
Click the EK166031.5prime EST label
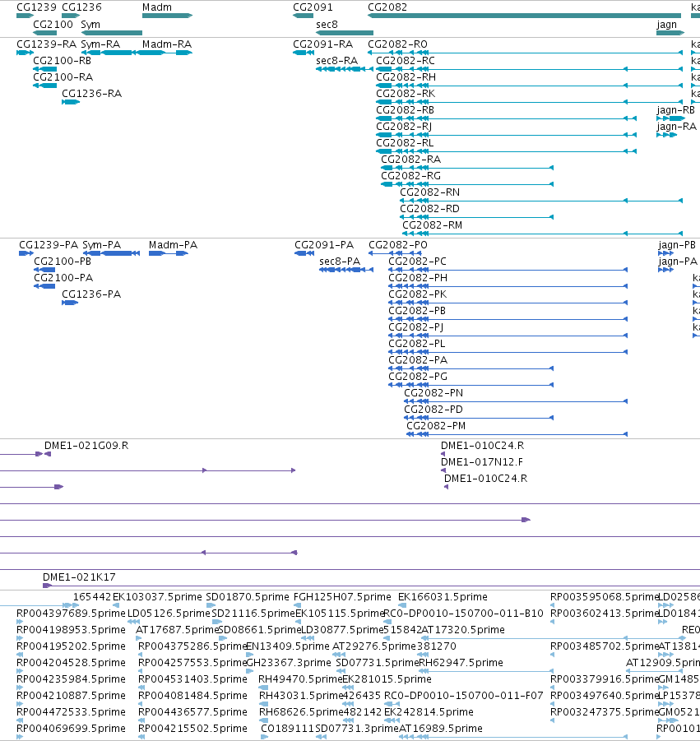click(x=443, y=597)
